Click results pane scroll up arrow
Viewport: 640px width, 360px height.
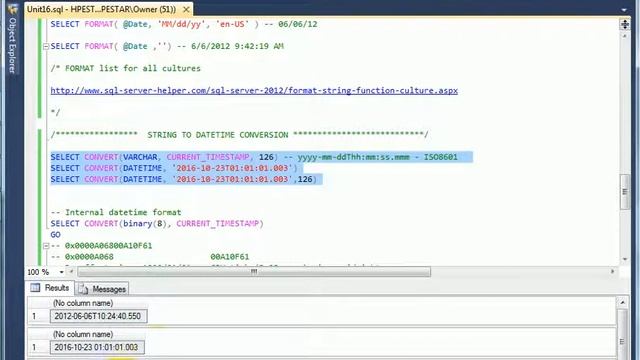point(622,303)
